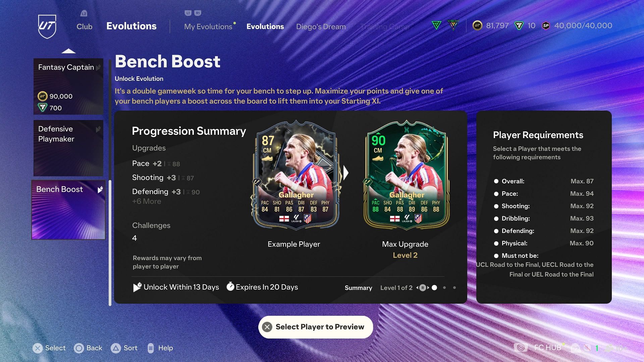Switch to Diego's Dream tab
The image size is (644, 362).
point(321,26)
